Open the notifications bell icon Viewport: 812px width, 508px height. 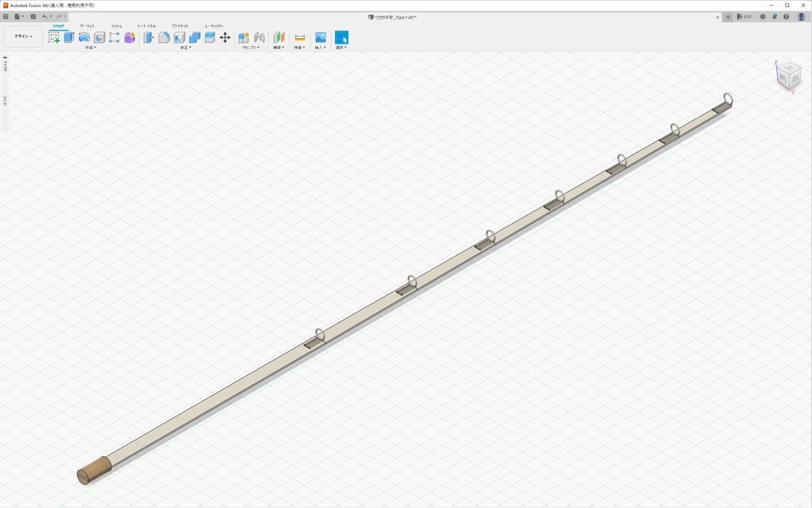coord(775,17)
